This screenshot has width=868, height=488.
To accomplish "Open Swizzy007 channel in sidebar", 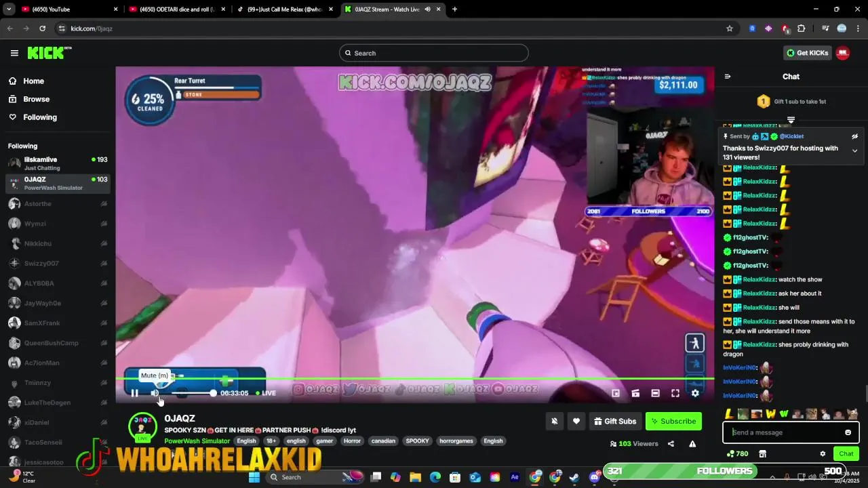I will (58, 264).
